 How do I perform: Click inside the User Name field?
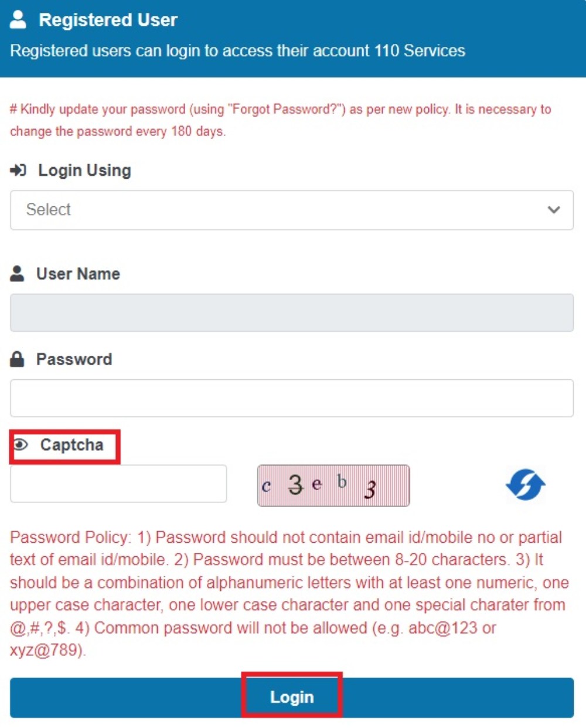(x=292, y=313)
